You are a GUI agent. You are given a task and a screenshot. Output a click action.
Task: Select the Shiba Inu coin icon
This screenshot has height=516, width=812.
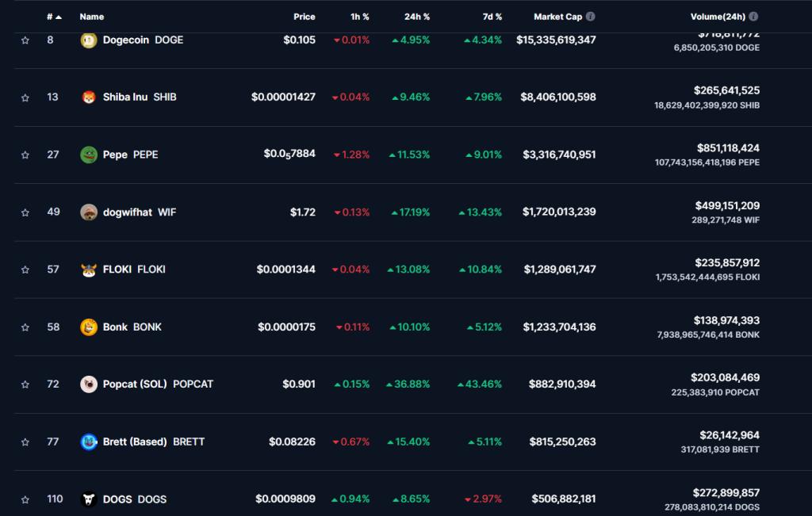click(89, 97)
